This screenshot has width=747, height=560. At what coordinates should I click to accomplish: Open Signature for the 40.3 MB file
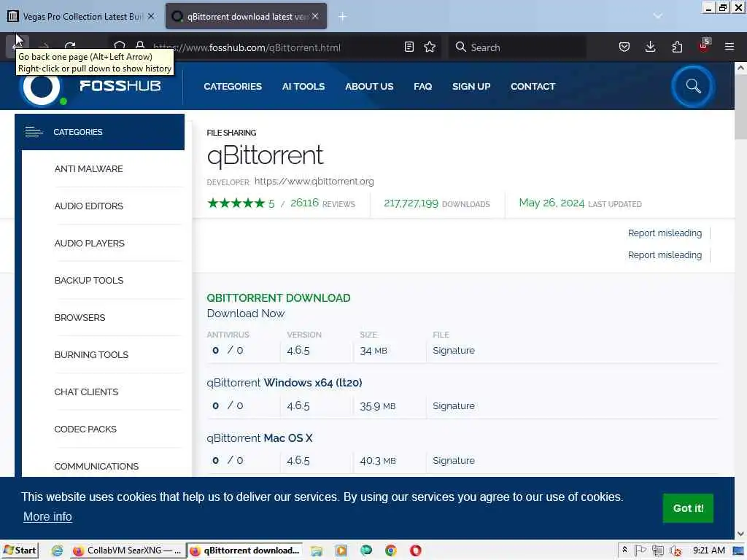tap(454, 461)
